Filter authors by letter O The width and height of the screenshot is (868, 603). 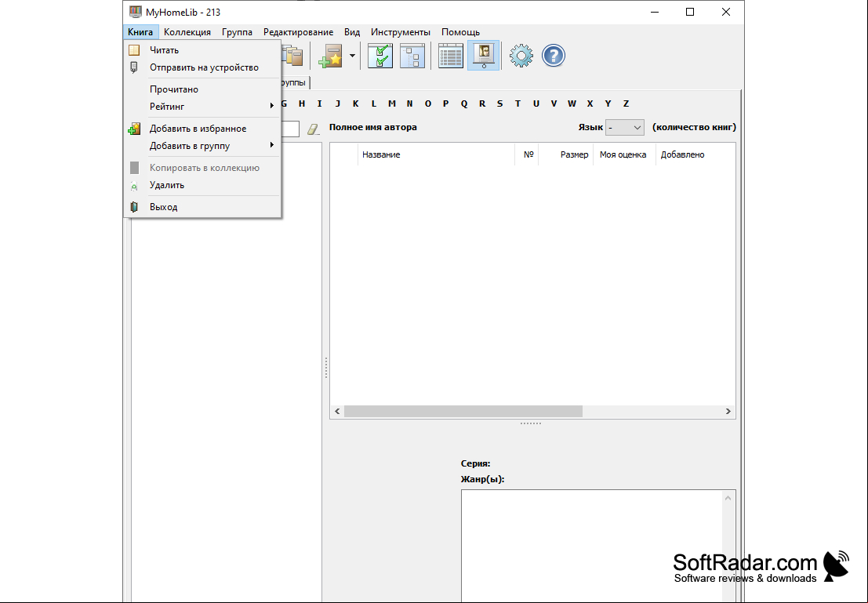(x=428, y=104)
